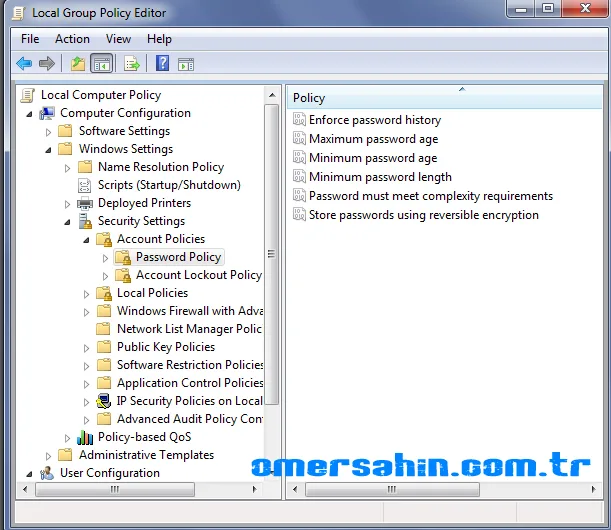This screenshot has width=611, height=530.
Task: Collapse the Windows Settings node
Action: click(48, 150)
